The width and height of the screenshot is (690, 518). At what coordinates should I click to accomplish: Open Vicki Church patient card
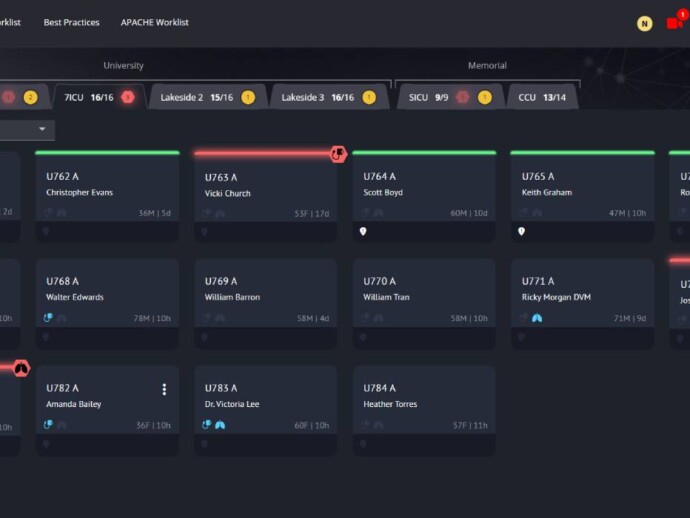pyautogui.click(x=266, y=198)
